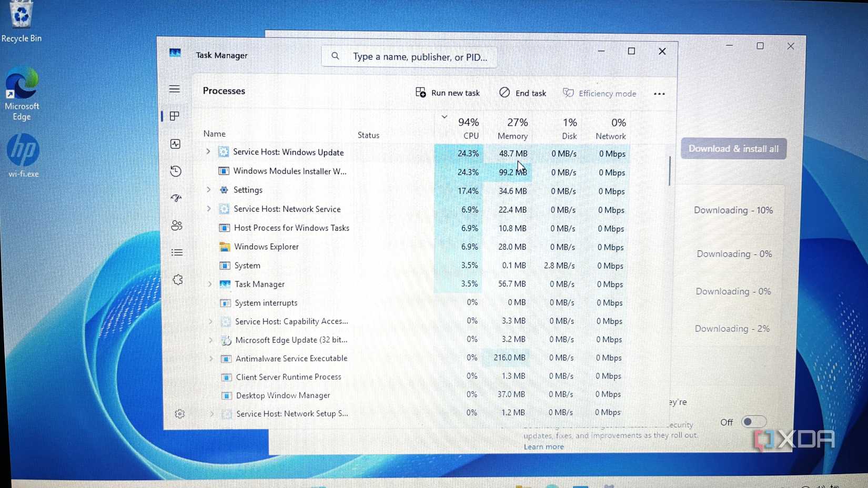Click the Settings process gear icon
Viewport: 868px width, 488px height.
click(224, 190)
